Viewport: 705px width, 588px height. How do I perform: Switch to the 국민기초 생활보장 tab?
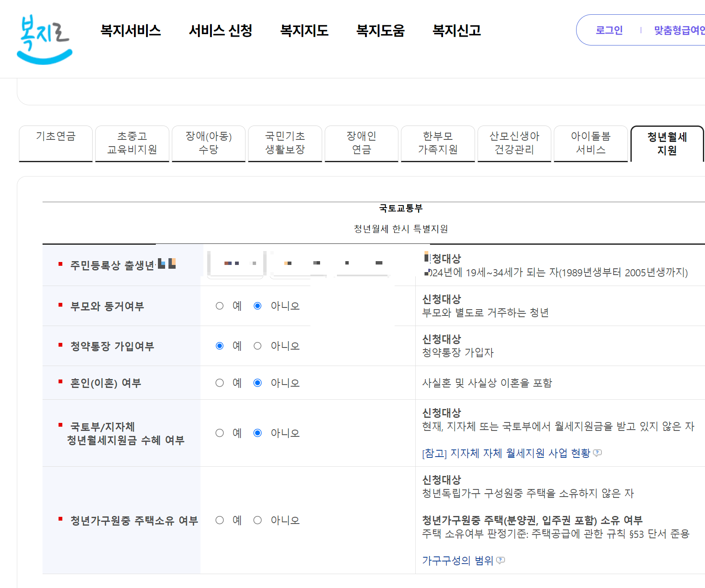tap(285, 143)
